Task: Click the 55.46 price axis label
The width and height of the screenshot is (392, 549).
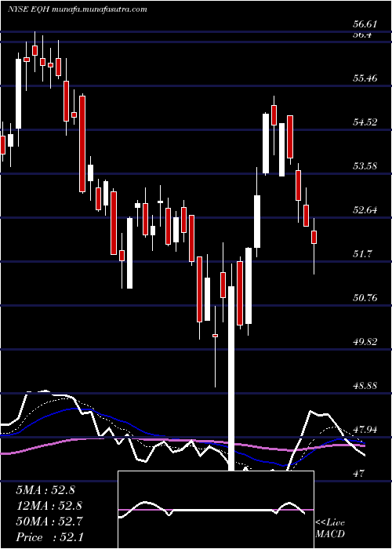Action: coord(365,78)
